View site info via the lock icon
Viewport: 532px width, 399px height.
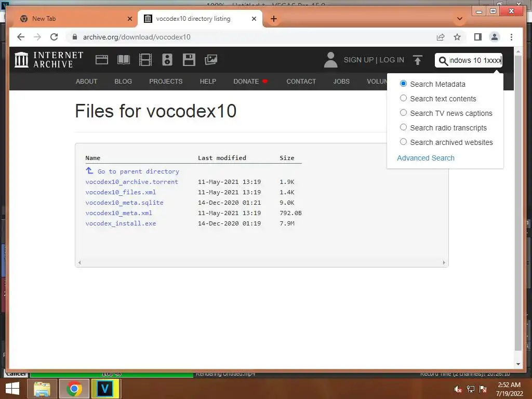[x=75, y=37]
